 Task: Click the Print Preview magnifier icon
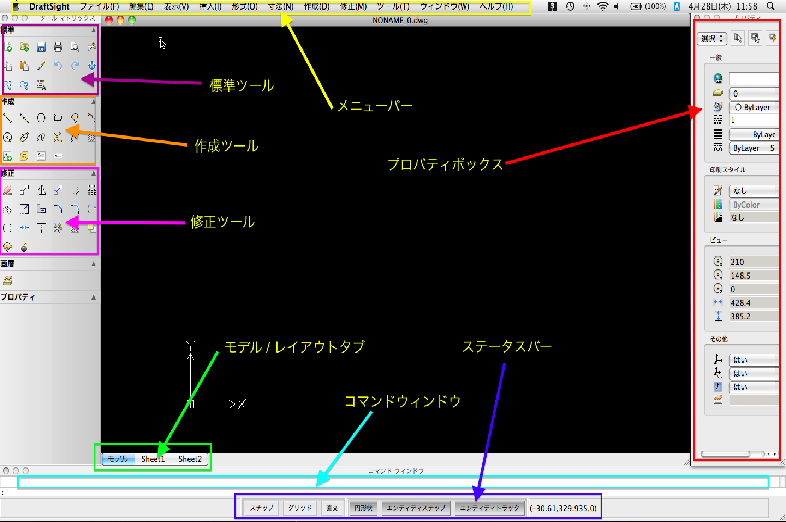[75, 47]
